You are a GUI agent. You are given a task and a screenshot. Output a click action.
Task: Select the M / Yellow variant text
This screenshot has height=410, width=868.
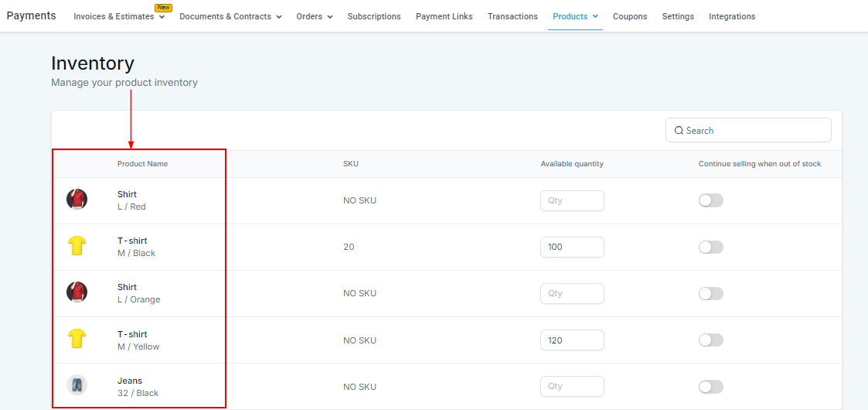point(138,347)
